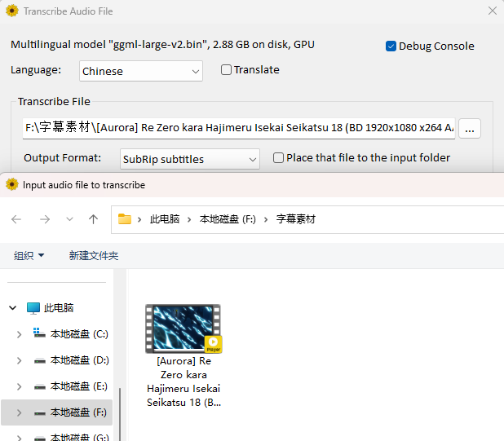Expand the 本地磁盘 (E:) tree node
Viewport: 504px width, 441px height.
[x=19, y=386]
